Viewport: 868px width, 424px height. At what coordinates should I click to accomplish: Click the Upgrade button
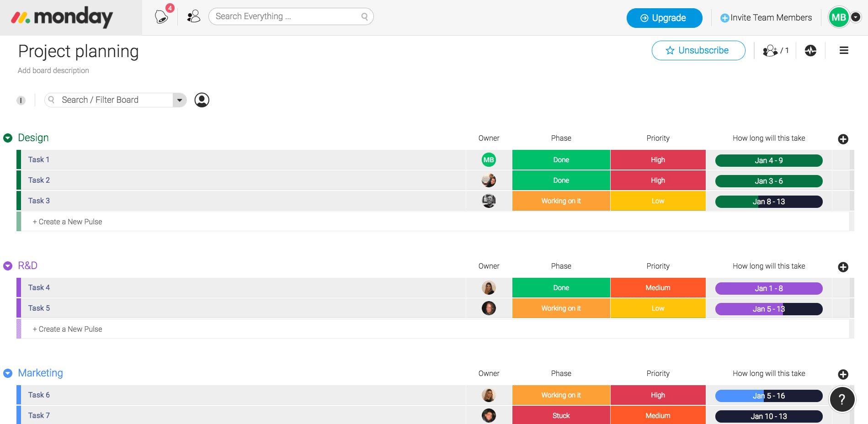click(x=664, y=18)
